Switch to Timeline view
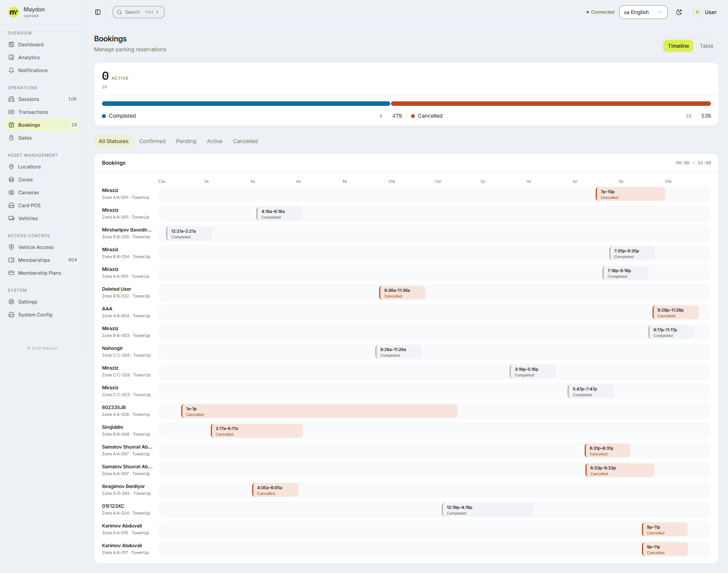The height and width of the screenshot is (573, 728). (678, 46)
